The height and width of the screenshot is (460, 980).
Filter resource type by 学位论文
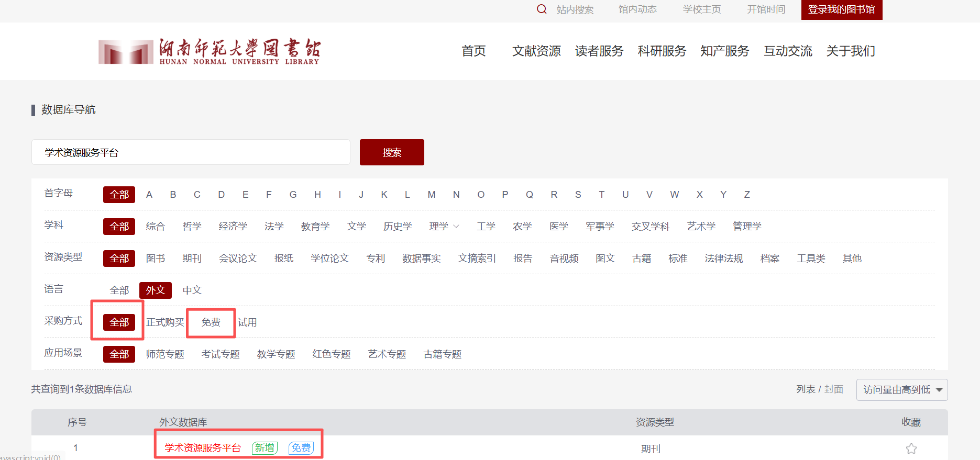pos(329,259)
